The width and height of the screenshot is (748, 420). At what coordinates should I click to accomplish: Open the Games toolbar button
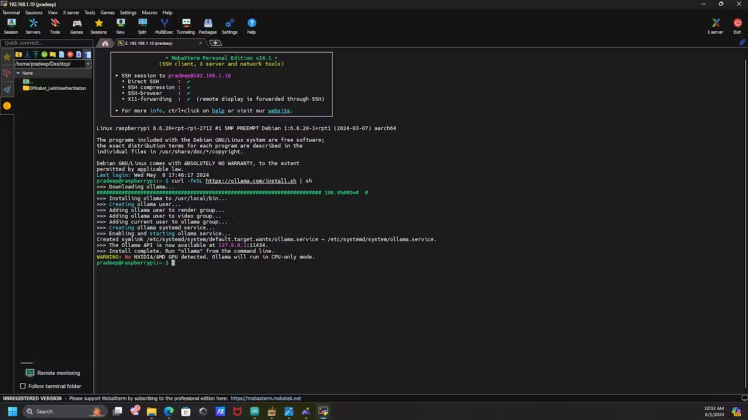point(76,26)
